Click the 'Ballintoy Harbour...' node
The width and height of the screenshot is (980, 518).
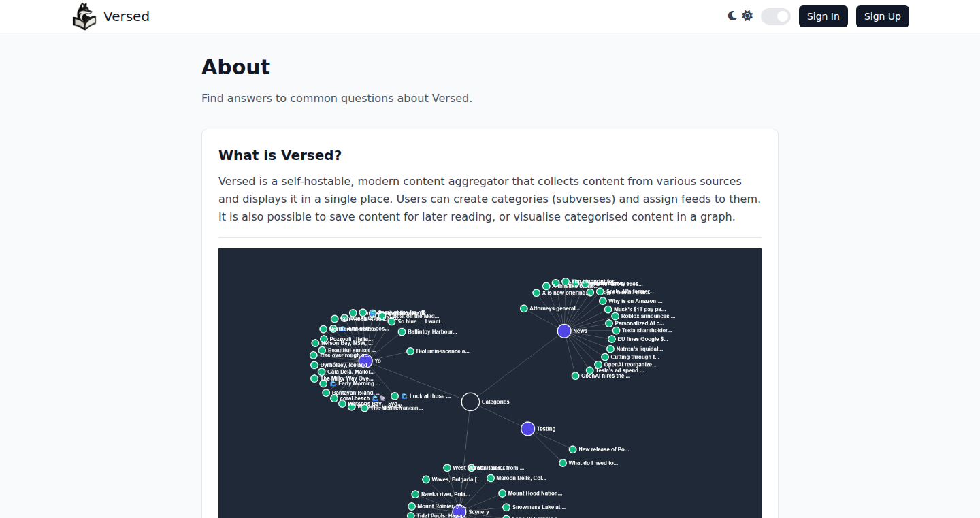(x=402, y=332)
